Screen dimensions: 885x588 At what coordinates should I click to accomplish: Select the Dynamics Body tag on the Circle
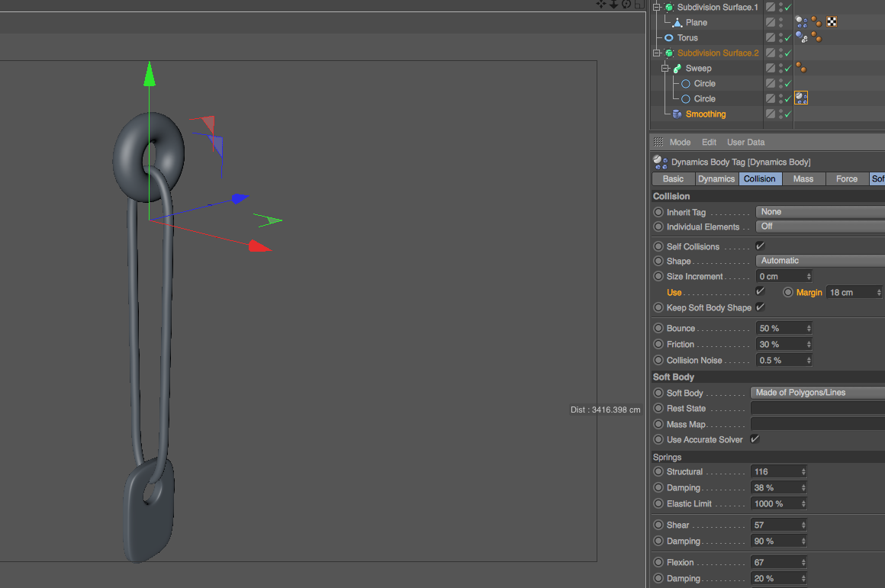800,98
